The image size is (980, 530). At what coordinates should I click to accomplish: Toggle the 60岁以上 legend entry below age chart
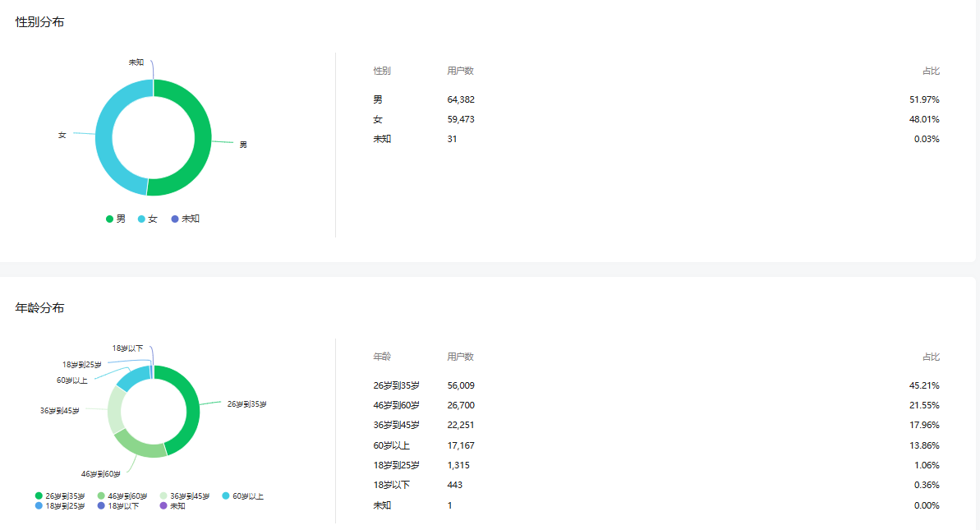point(242,496)
